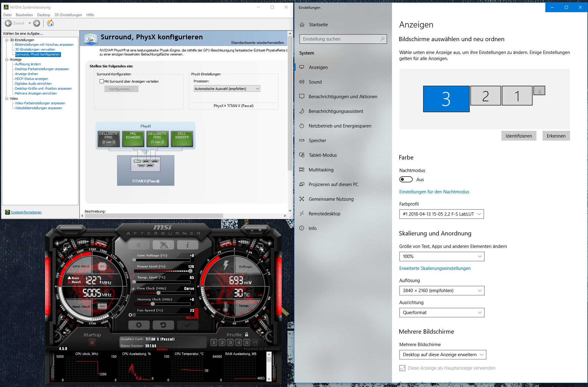Viewport: 588px width, 387px height.
Task: Click the reset-to-defaults arrow in Afterburner
Action: click(163, 325)
